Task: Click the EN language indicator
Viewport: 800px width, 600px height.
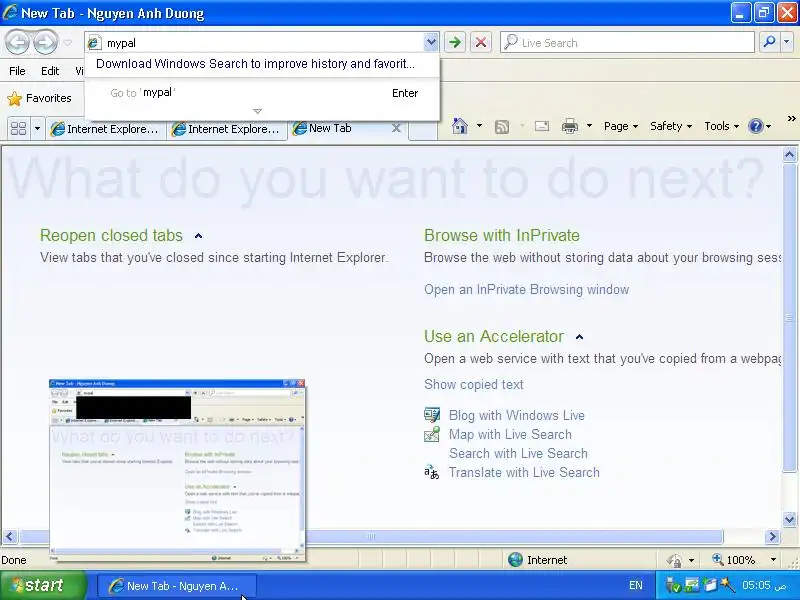Action: click(x=636, y=585)
